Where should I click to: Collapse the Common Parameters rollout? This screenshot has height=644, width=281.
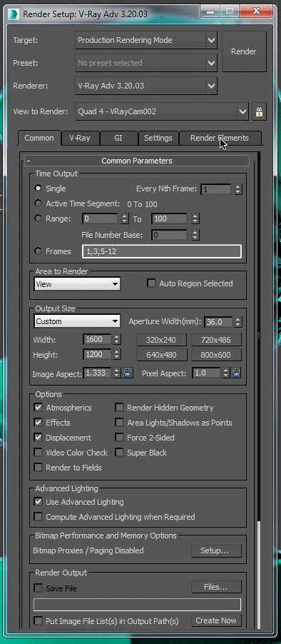(x=137, y=161)
